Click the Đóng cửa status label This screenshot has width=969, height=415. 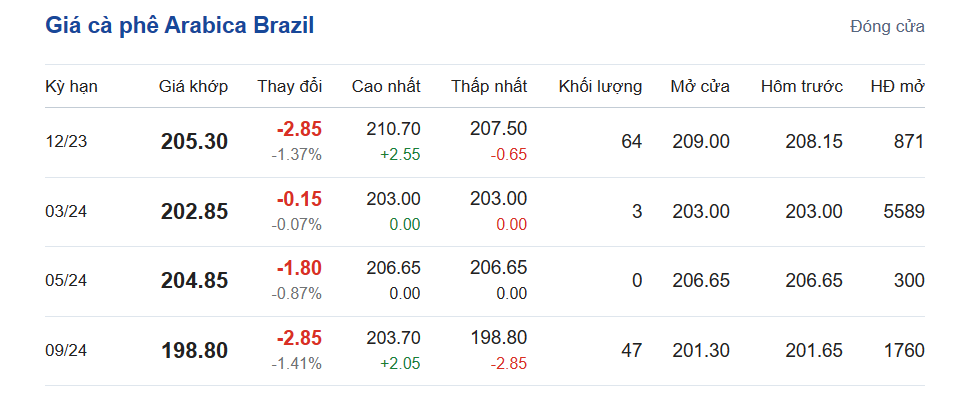point(887,27)
